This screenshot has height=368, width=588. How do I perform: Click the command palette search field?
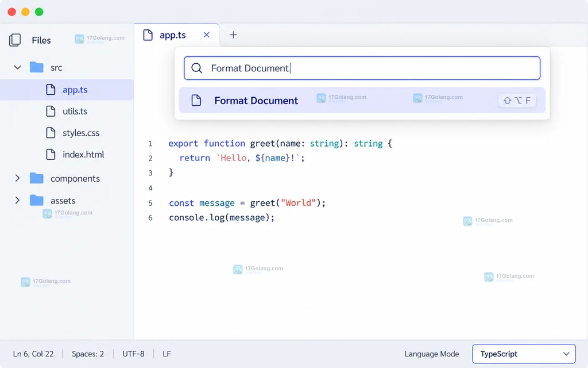(362, 68)
